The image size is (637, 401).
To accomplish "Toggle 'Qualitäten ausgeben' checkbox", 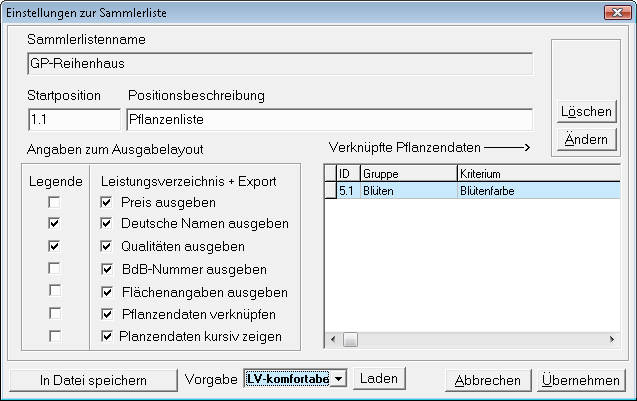I will [108, 246].
